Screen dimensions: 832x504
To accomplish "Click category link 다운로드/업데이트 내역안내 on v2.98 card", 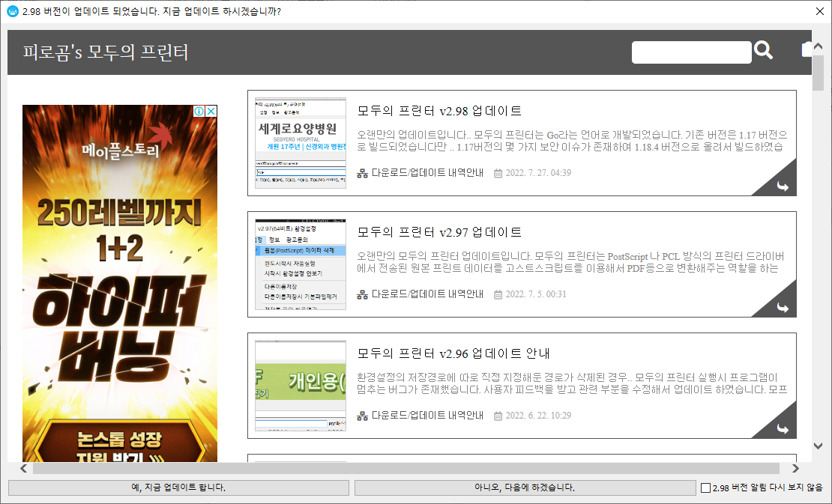I will pos(428,173).
